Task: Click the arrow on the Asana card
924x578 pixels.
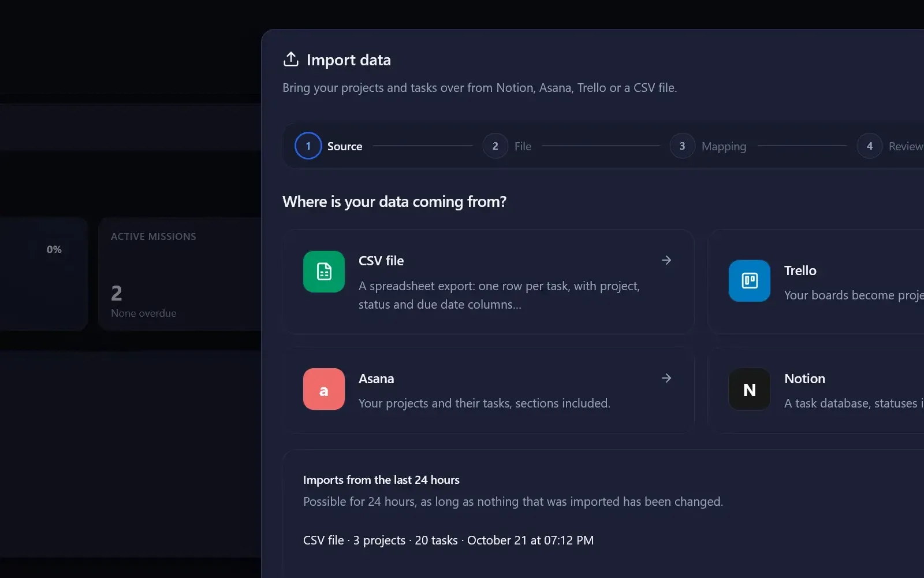Action: (x=666, y=378)
